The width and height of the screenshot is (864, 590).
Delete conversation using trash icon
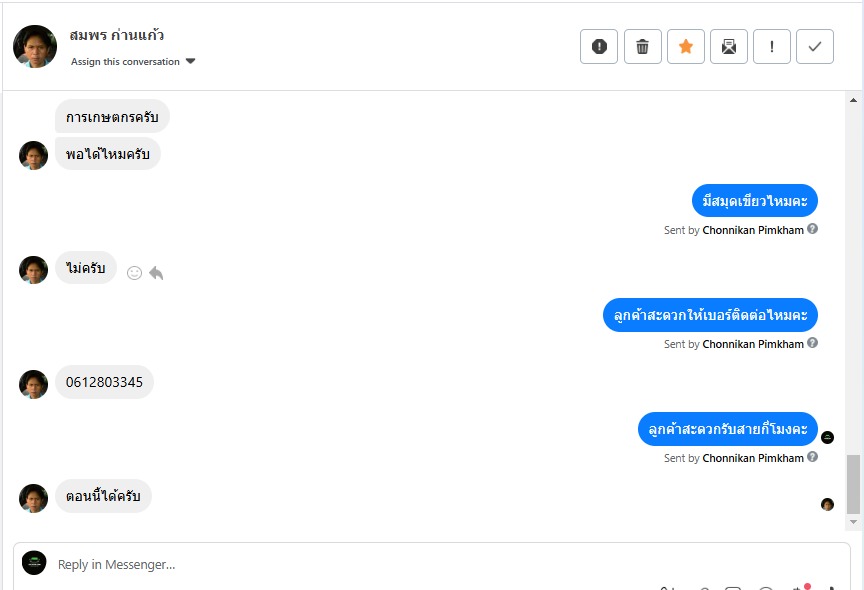point(642,47)
